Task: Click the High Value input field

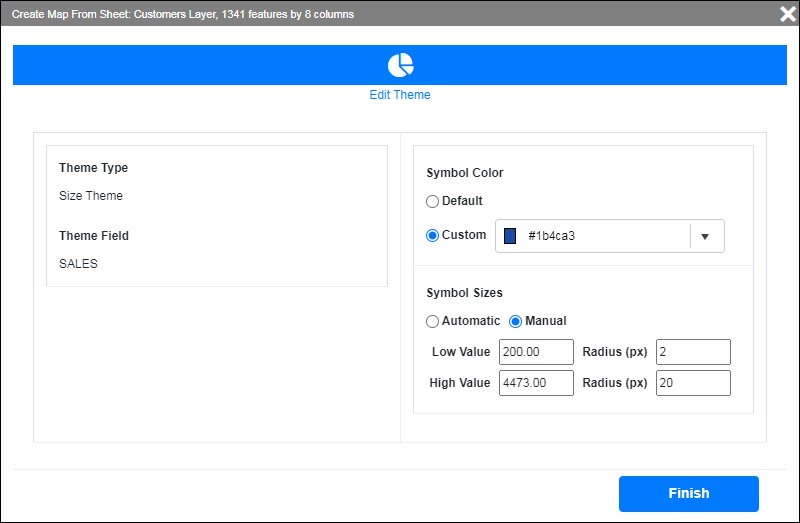Action: [x=535, y=383]
